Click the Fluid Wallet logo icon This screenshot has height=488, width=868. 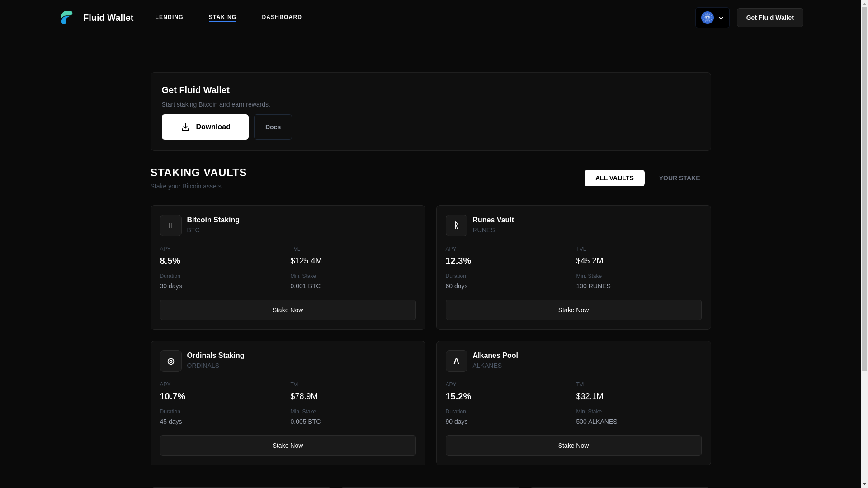[x=67, y=18]
